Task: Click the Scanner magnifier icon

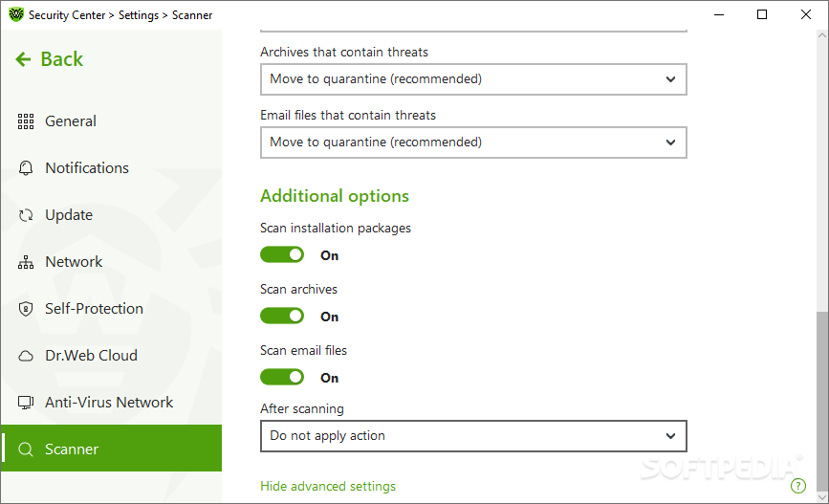Action: click(x=26, y=449)
